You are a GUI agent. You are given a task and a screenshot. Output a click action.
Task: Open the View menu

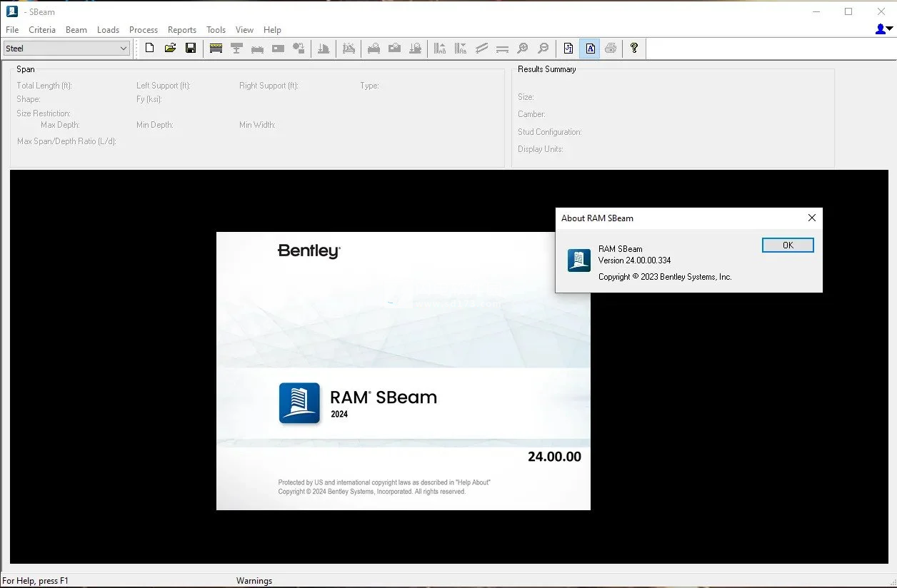[x=244, y=30]
